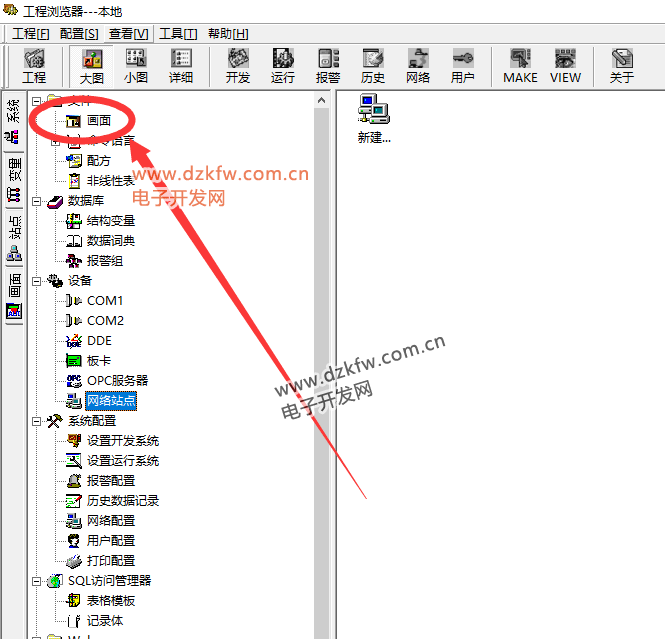Open the 历史 toolbar icon
Viewport: 665px width, 639px height.
coord(373,65)
